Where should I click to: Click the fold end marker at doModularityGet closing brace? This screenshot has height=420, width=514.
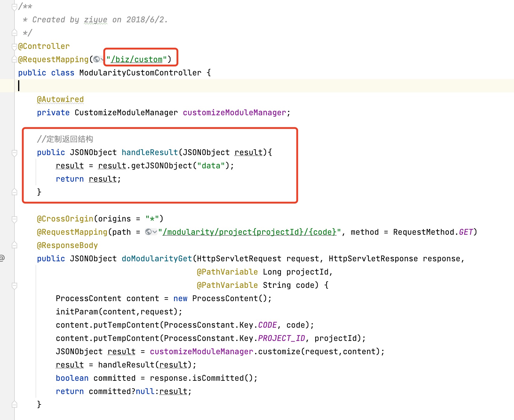pos(14,404)
